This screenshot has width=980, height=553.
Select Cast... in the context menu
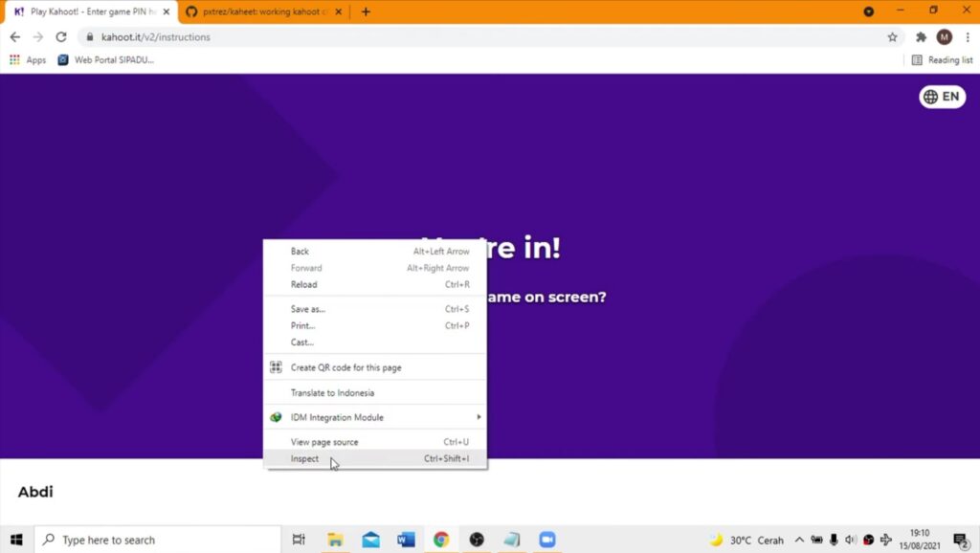tap(375, 343)
